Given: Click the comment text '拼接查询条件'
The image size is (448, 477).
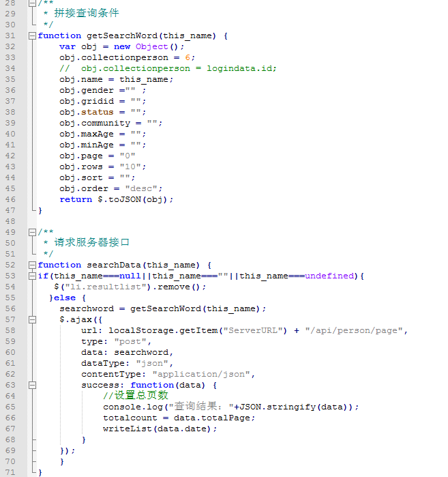Looking at the screenshot, I should click(x=87, y=13).
